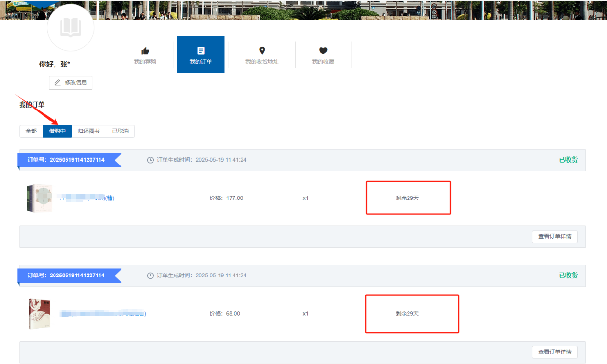Show all orders with the 全部 filter

[31, 131]
